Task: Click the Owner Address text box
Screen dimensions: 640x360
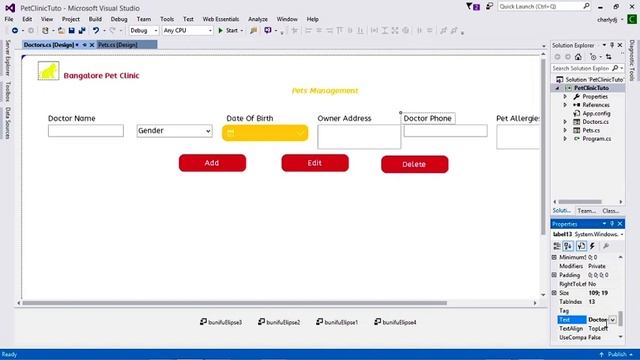Action: [359, 136]
